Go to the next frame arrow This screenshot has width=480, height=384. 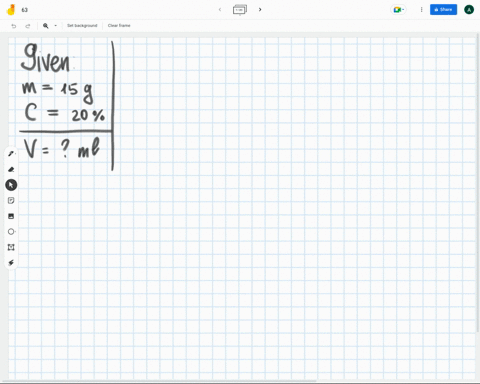coord(260,10)
